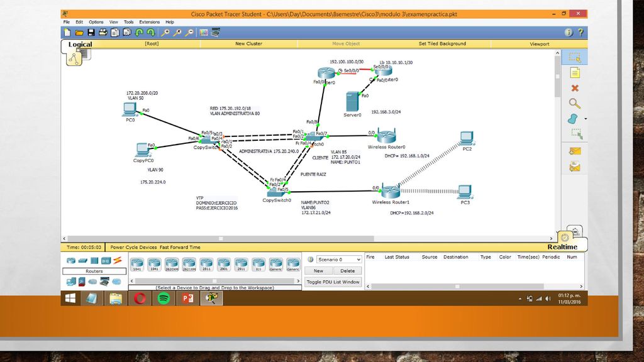Click the PDU list horizontal scrollbar
644x362 pixels.
pos(457,287)
